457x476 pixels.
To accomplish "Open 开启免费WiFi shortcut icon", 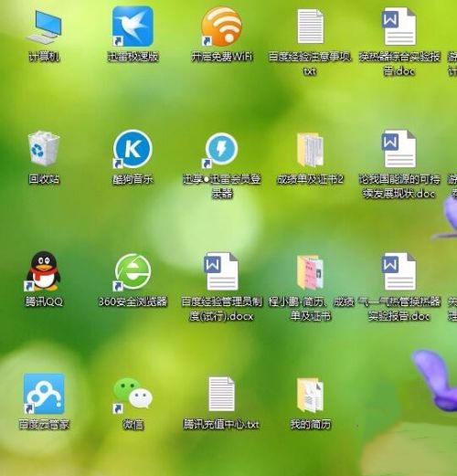I will pos(221,26).
